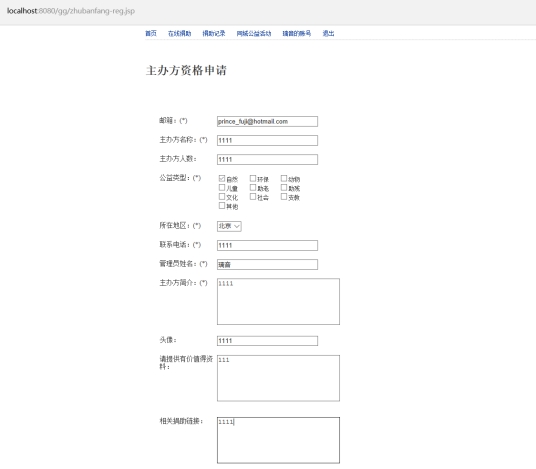Click the 主办方名称 input field
536x469 pixels.
click(x=267, y=140)
